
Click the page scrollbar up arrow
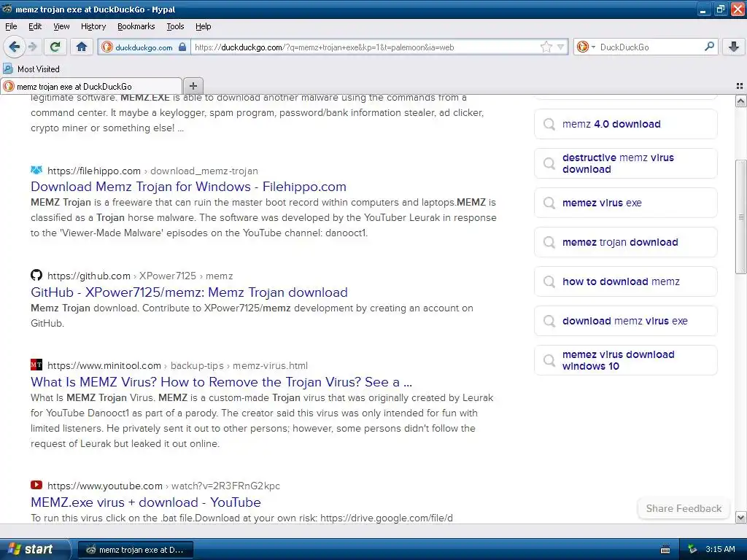740,101
